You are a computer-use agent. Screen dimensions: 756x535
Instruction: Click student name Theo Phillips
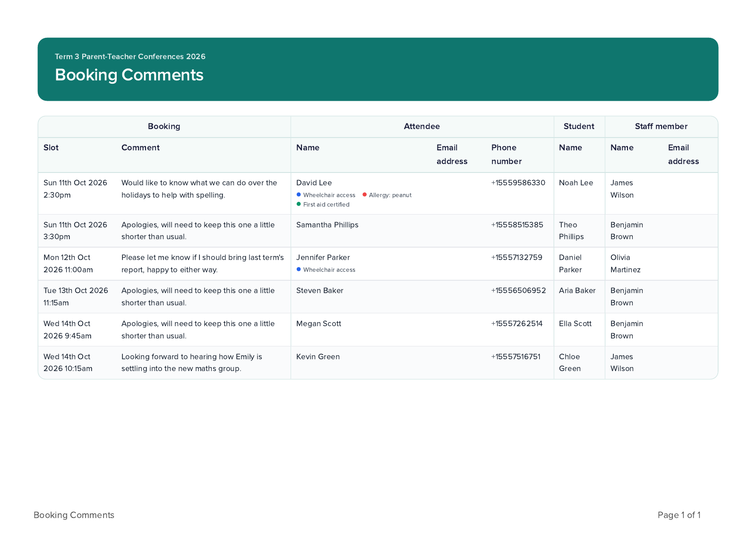pos(571,231)
